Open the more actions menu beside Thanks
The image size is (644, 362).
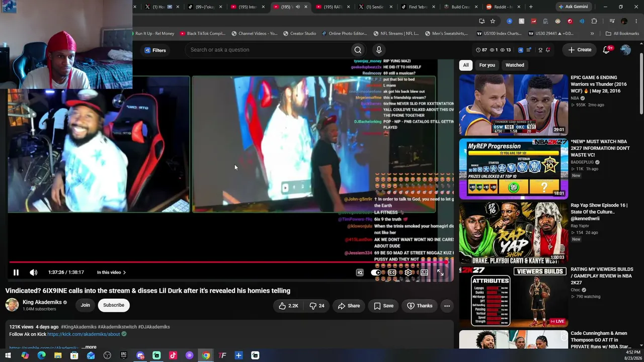(x=447, y=306)
